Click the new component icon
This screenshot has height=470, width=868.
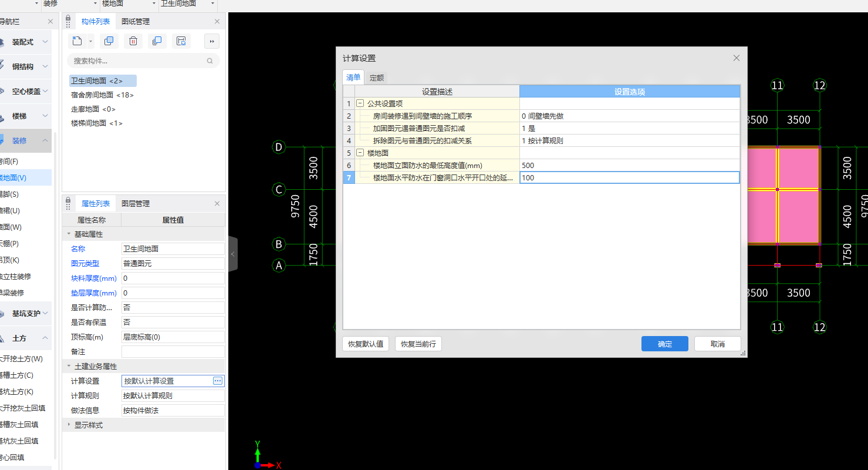pos(77,41)
